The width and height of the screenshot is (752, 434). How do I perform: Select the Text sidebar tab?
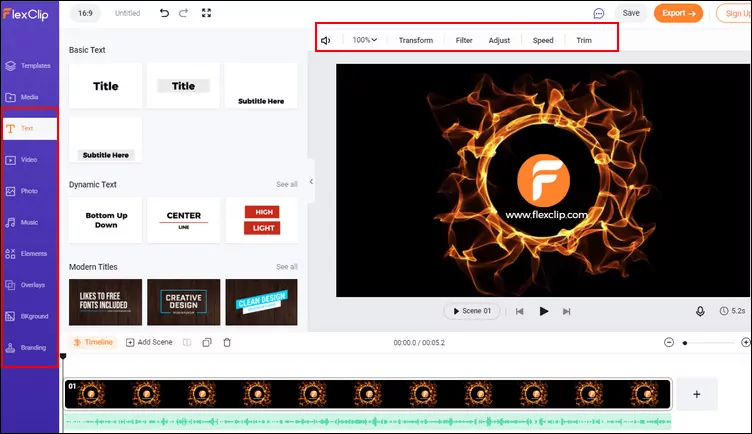[30, 129]
